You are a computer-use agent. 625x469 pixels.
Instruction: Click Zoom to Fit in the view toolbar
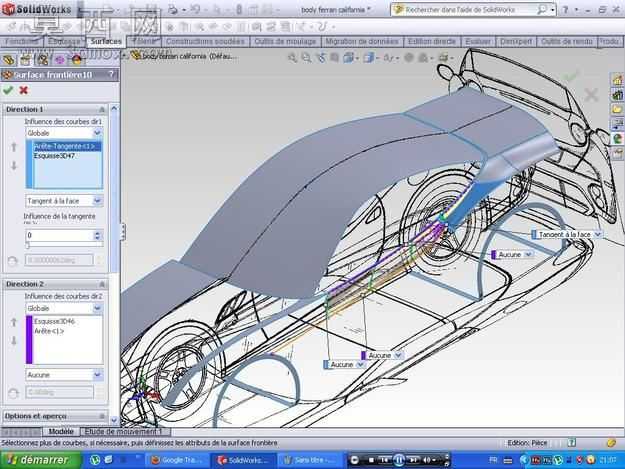point(293,58)
